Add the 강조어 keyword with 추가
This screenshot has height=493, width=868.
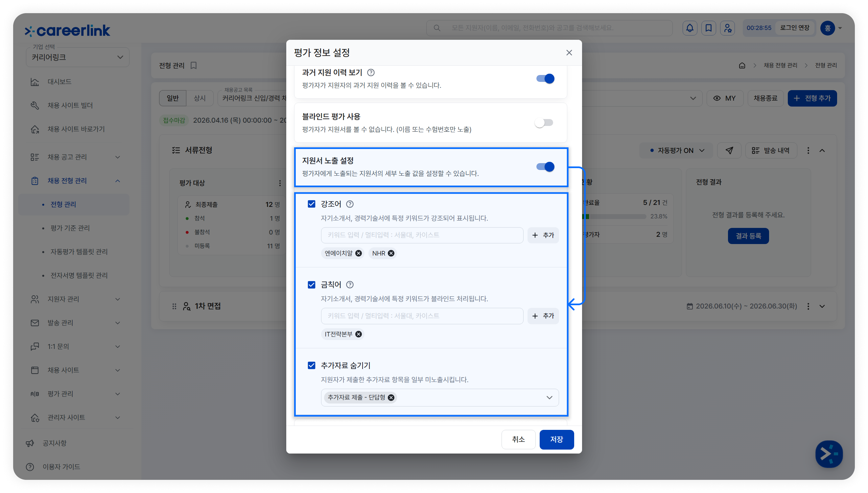(x=543, y=235)
